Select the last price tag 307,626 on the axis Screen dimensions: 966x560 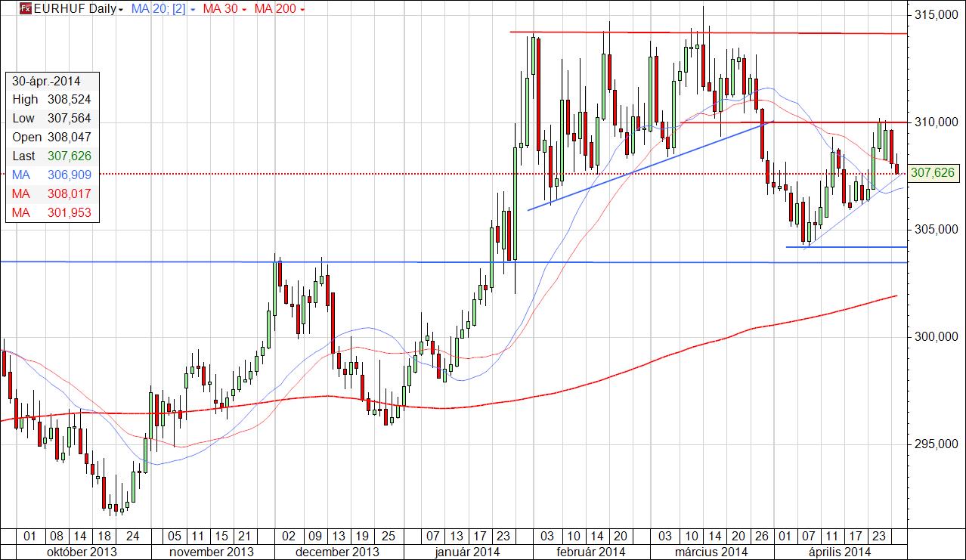(934, 173)
